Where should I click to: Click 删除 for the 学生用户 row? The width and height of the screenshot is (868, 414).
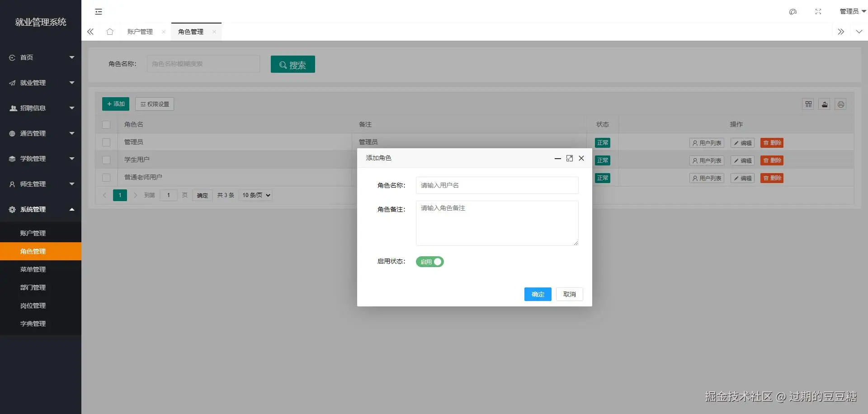point(772,160)
